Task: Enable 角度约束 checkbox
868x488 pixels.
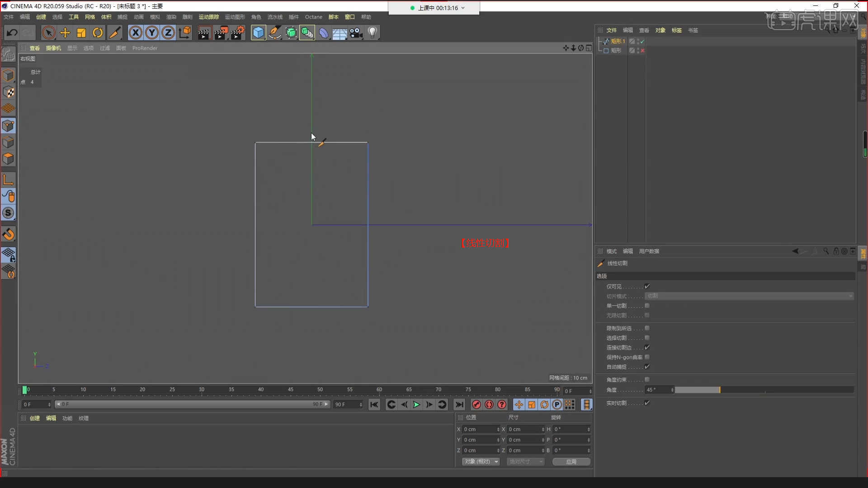Action: pos(647,380)
